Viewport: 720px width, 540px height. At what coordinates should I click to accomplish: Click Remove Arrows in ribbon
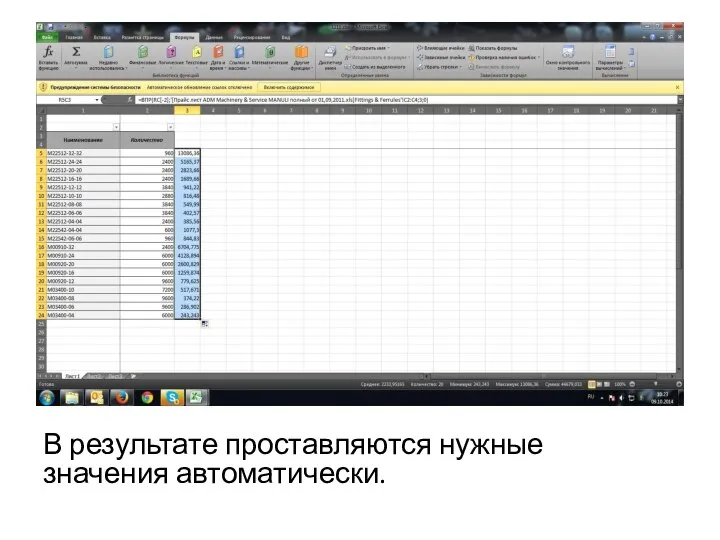pyautogui.click(x=439, y=67)
